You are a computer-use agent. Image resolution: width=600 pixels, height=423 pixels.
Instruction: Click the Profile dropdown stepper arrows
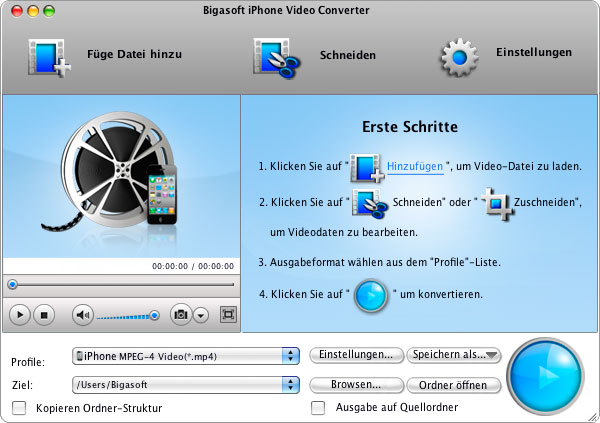point(290,356)
